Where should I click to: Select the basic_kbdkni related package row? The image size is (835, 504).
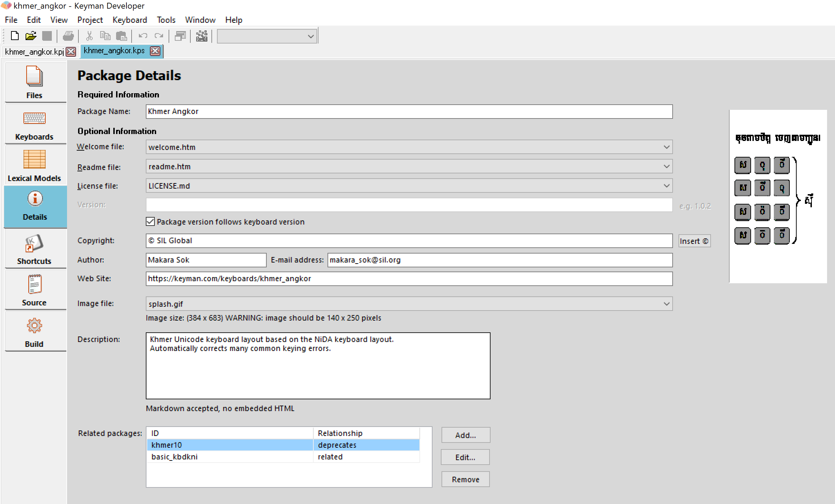pyautogui.click(x=283, y=457)
